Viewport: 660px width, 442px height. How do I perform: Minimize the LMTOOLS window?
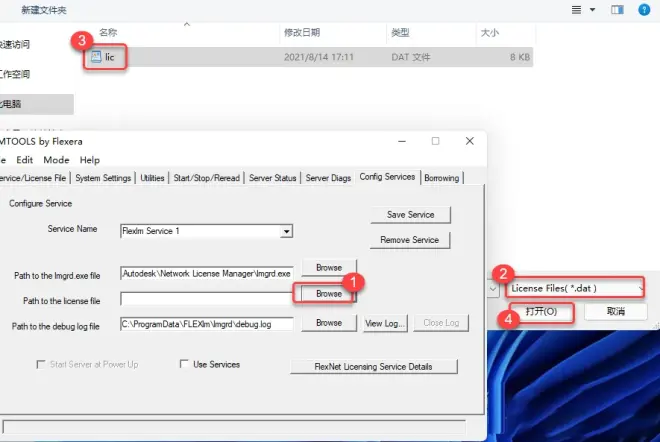coord(402,141)
